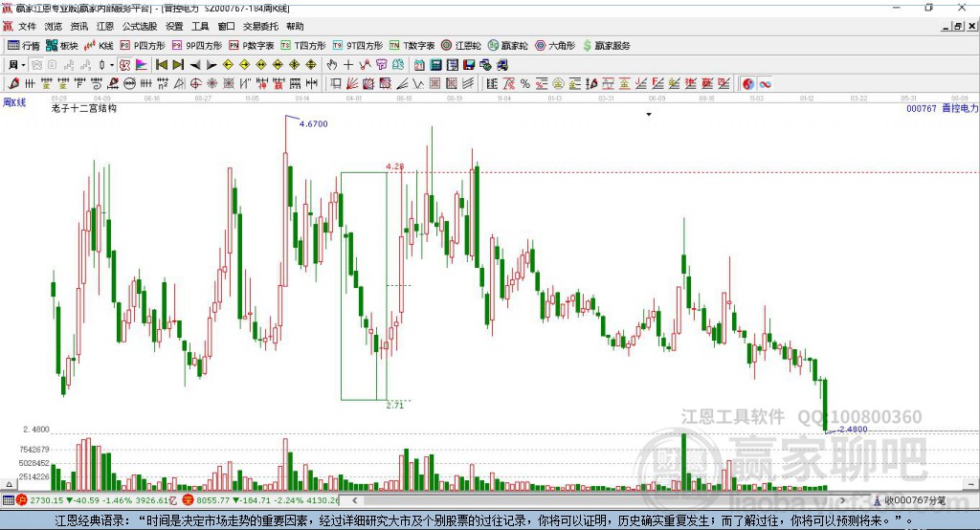Open the 江恩轮 Gann wheel
The width and height of the screenshot is (980, 530).
(461, 46)
